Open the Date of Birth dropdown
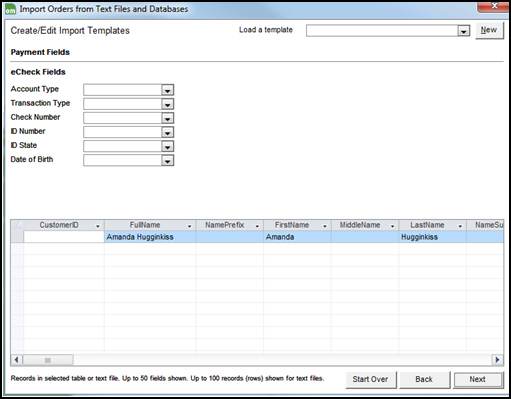This screenshot has height=399, width=511. pyautogui.click(x=167, y=161)
